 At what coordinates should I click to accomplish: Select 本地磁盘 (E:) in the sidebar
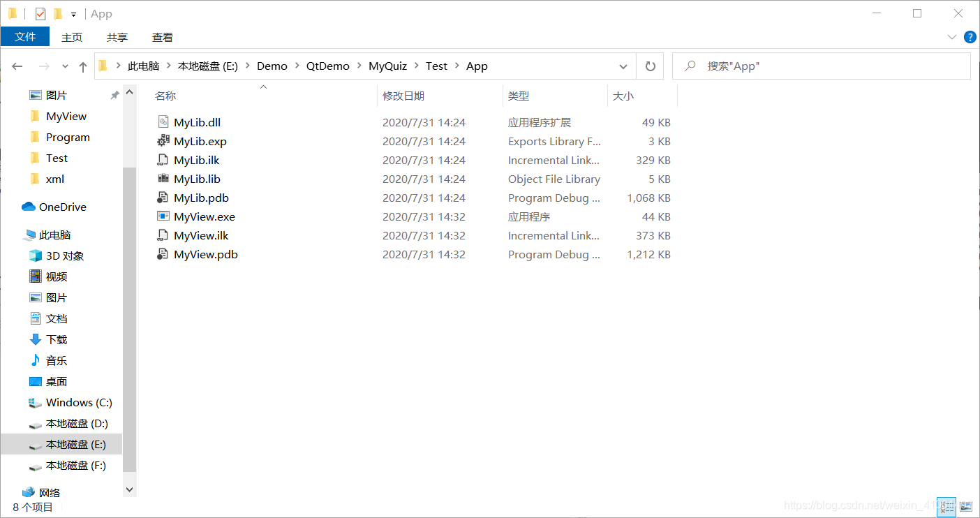tap(61, 444)
